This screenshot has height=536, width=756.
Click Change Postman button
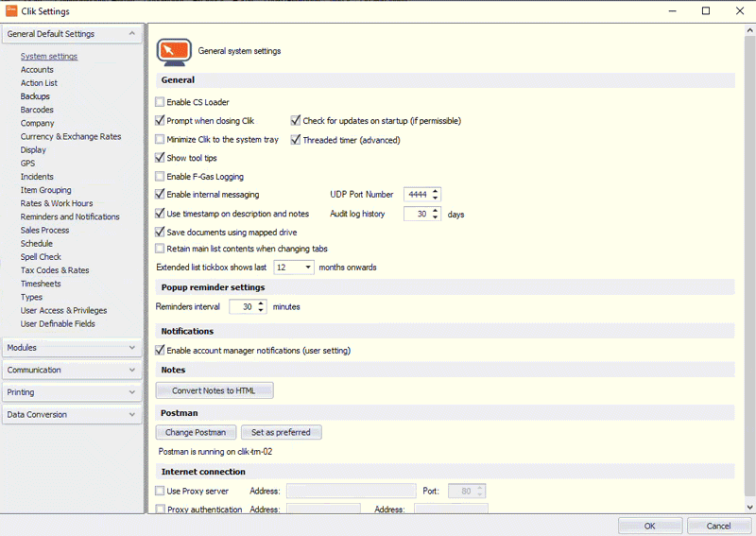click(196, 432)
